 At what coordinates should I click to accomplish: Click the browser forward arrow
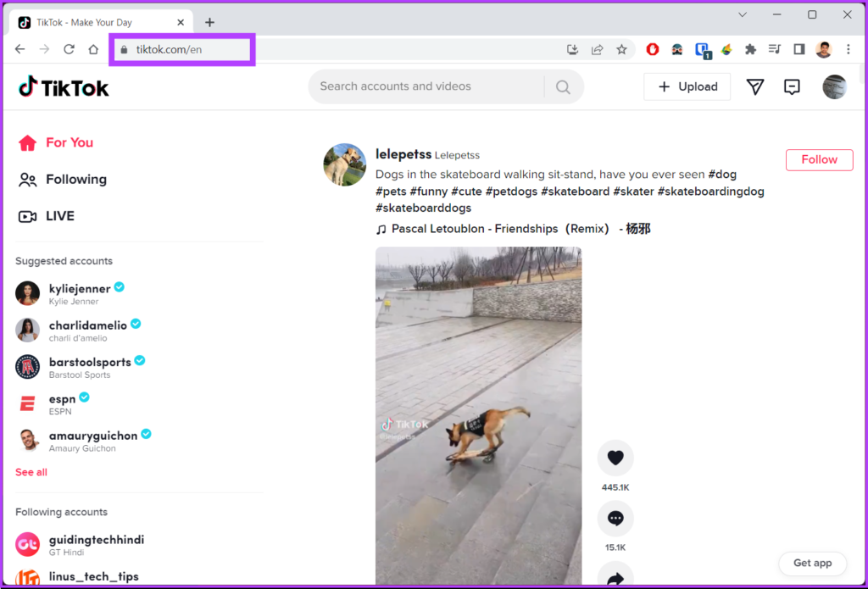(44, 49)
